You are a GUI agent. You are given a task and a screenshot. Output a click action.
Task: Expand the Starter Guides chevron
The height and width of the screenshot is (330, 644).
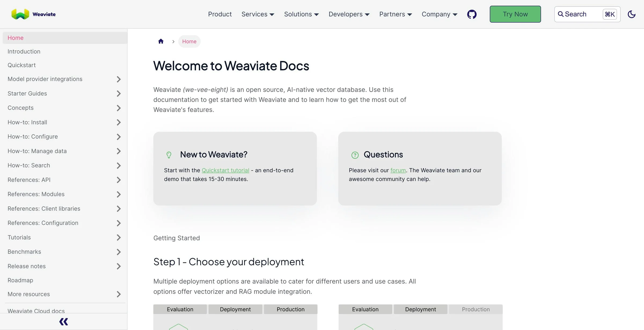119,94
